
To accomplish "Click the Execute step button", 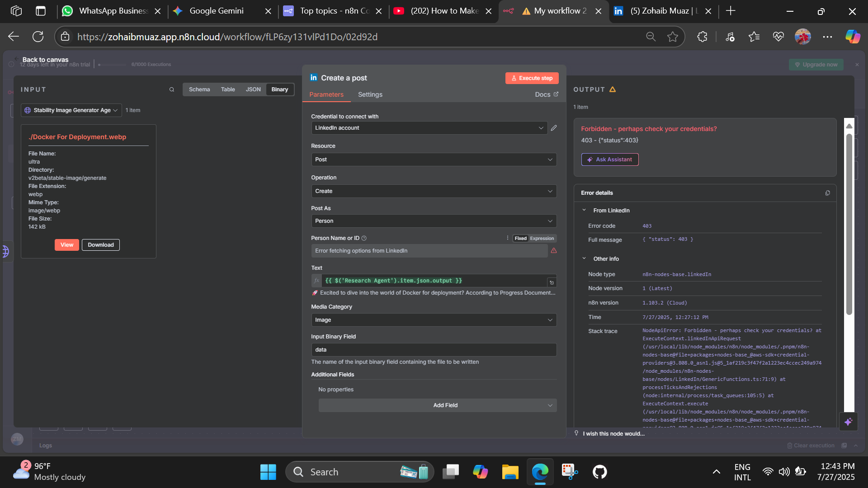I will (532, 78).
